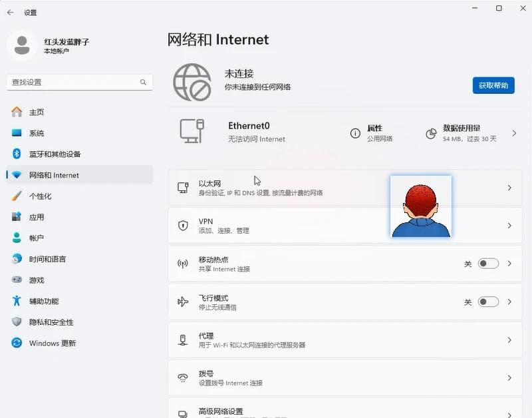Click the Home (主页) house icon
The width and height of the screenshot is (532, 418).
click(x=17, y=112)
